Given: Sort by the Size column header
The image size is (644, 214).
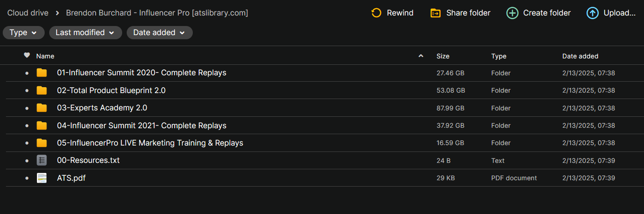Looking at the screenshot, I should 443,56.
